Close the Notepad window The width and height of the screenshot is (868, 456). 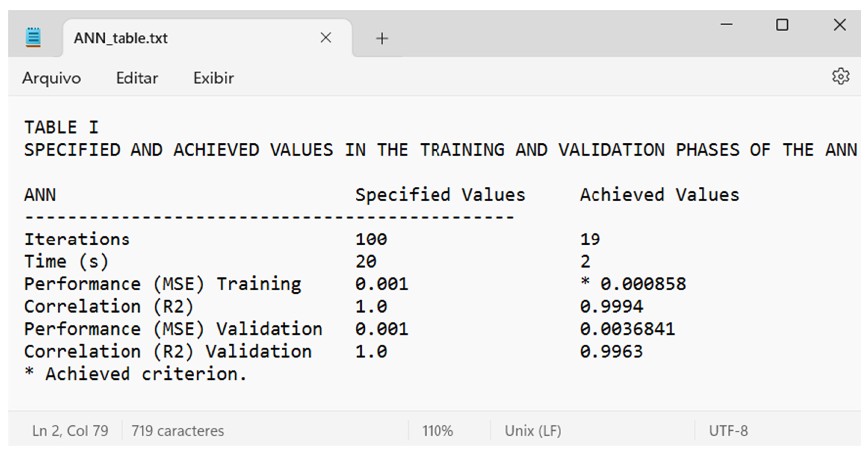(x=839, y=25)
